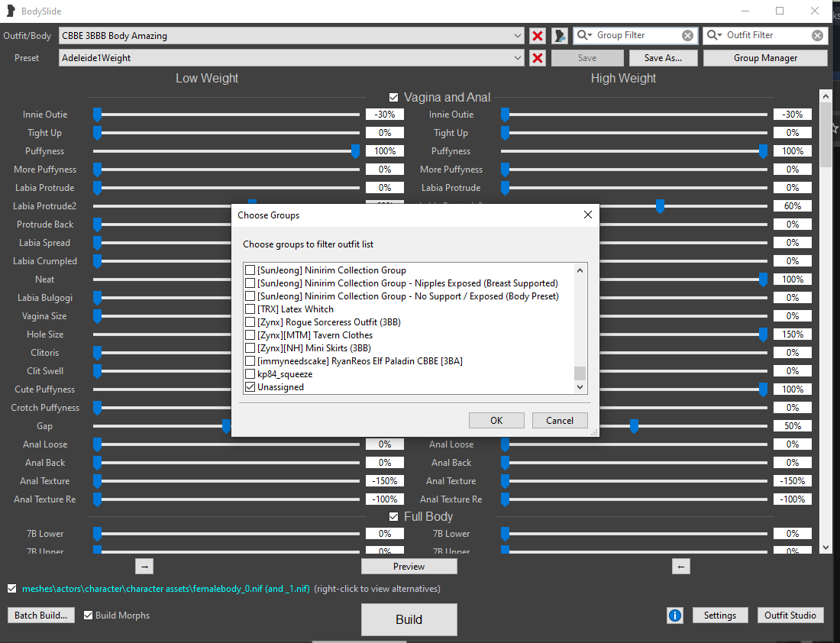
Task: Open the Group Filter search magnifier menu
Action: (583, 35)
